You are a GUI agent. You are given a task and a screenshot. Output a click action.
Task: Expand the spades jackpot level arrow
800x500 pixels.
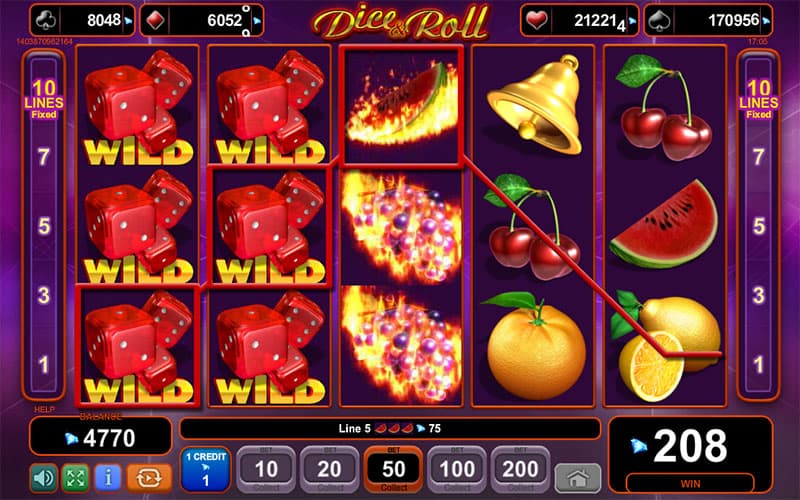(x=766, y=21)
